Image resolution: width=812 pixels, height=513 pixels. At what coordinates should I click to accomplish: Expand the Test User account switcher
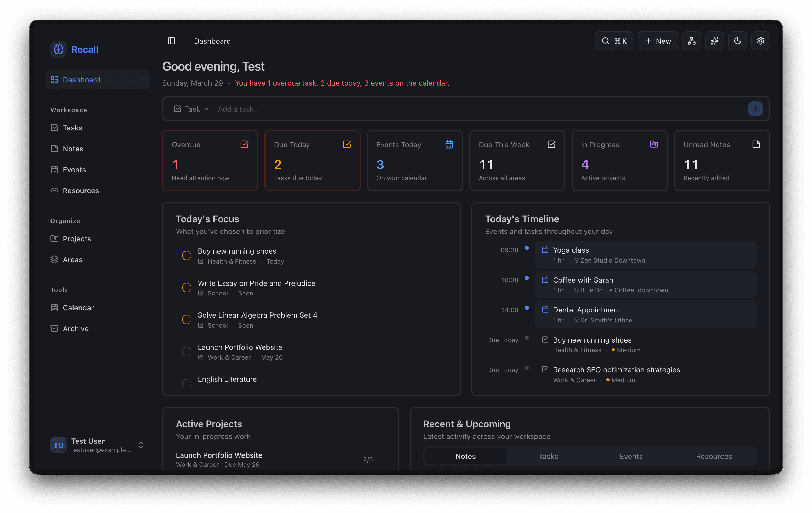[x=141, y=445]
